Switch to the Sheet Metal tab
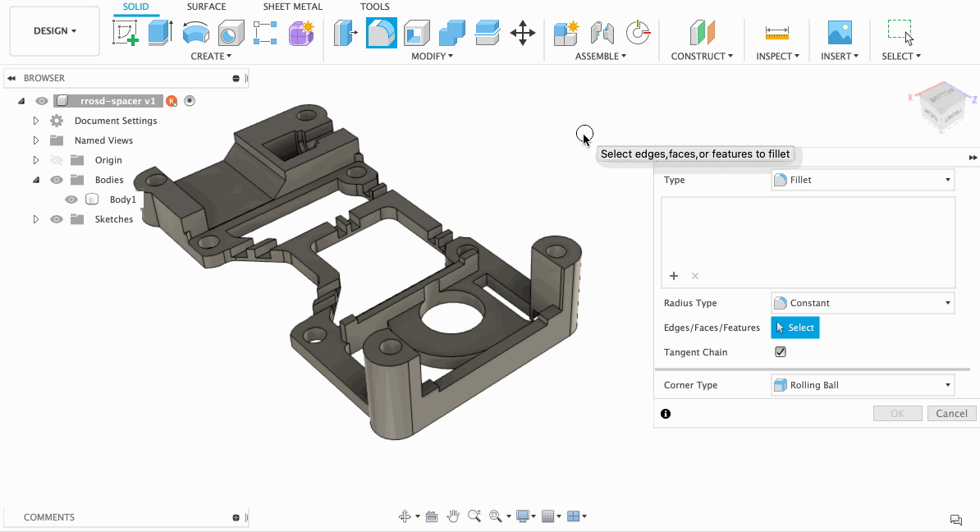The image size is (980, 532). [292, 7]
